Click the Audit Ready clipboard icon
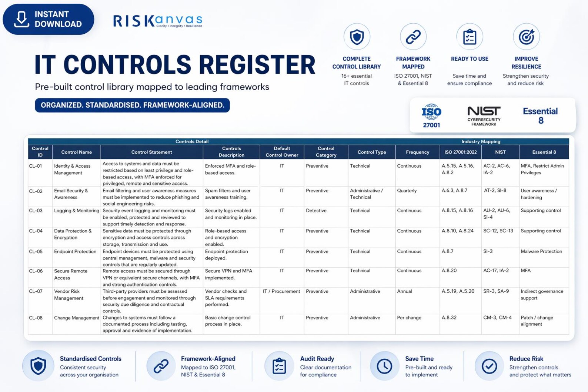Image resolution: width=588 pixels, height=392 pixels. pyautogui.click(x=279, y=366)
